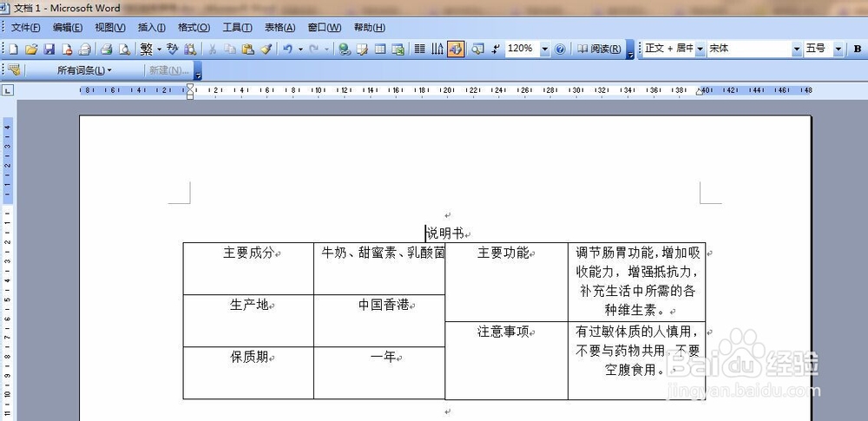The width and height of the screenshot is (868, 421).
Task: Expand the 所有词条(L) dropdown
Action: pos(84,70)
